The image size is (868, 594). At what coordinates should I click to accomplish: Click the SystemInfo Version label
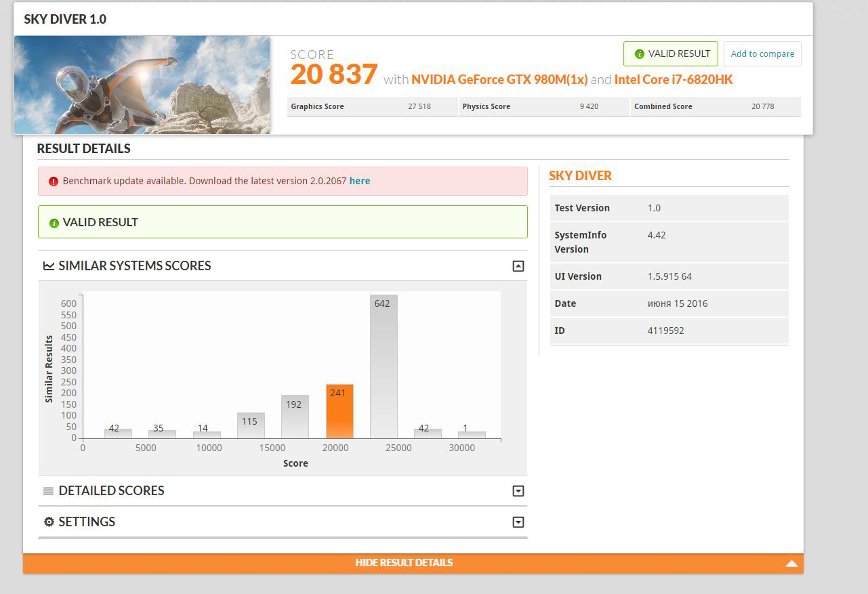click(x=581, y=242)
